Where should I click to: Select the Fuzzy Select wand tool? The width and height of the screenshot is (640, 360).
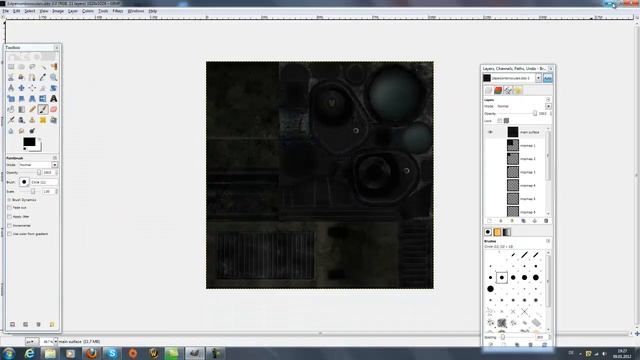click(x=43, y=67)
